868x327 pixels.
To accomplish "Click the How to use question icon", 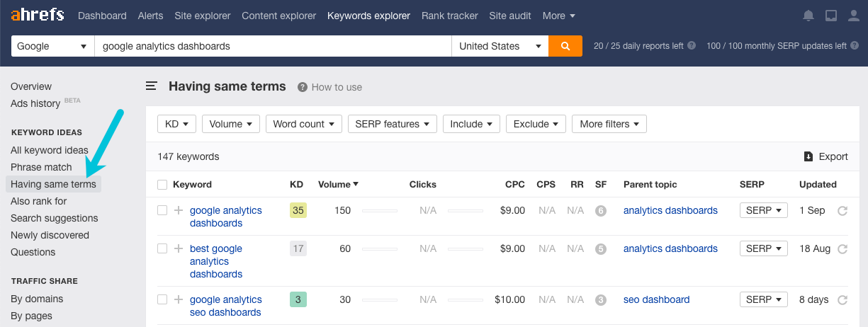I will click(303, 87).
